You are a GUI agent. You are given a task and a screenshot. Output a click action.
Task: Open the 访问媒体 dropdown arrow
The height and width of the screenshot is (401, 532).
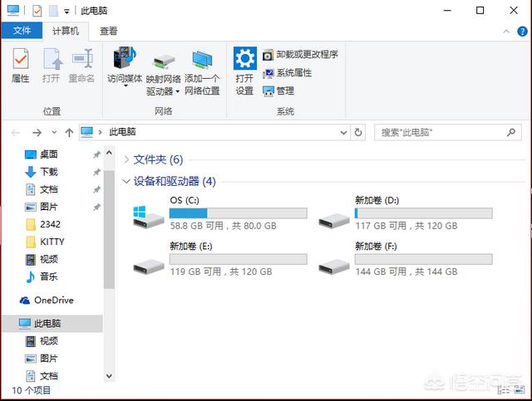click(x=126, y=86)
